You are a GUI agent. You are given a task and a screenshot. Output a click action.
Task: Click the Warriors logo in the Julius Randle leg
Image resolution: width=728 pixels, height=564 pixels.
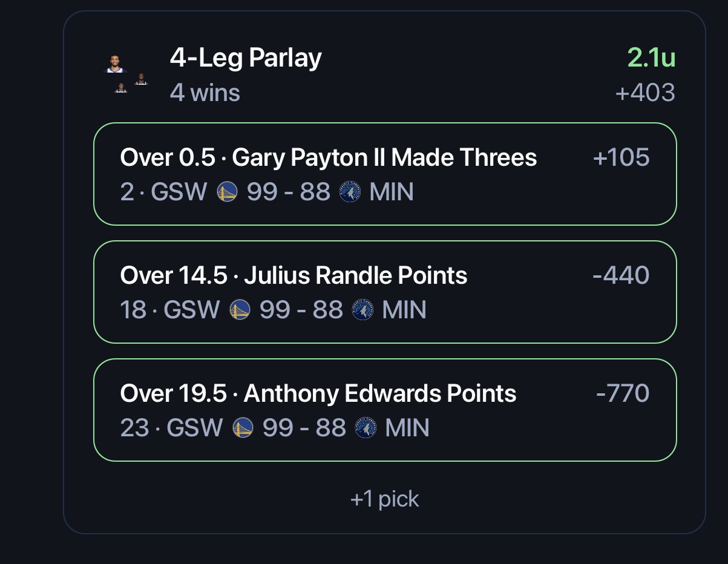[240, 310]
